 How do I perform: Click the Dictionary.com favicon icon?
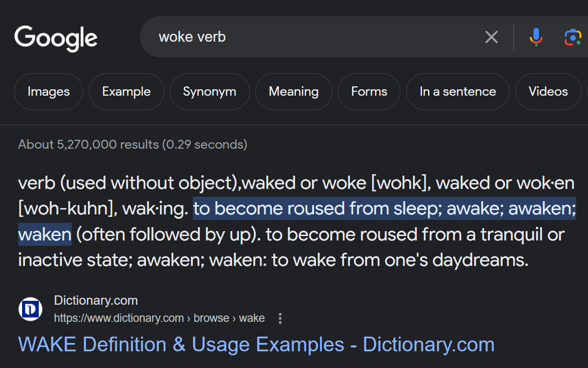tap(30, 310)
